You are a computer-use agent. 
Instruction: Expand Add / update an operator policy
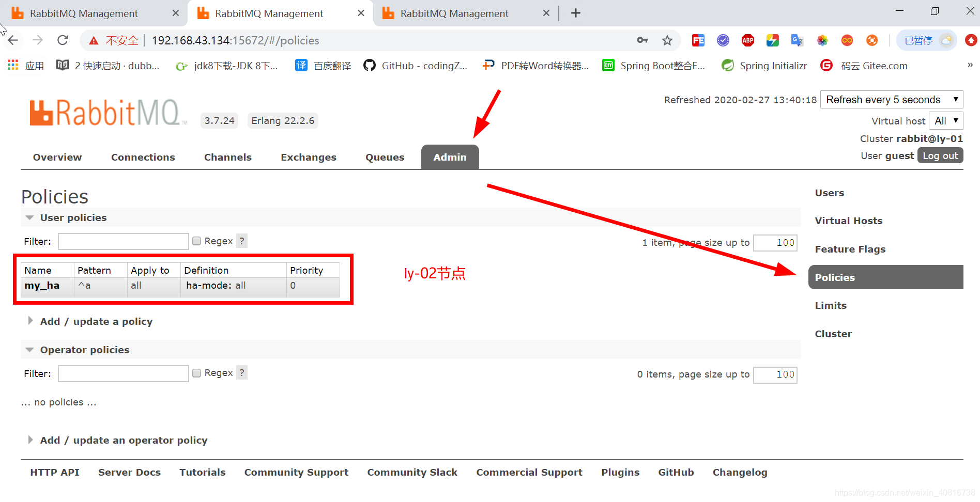tap(124, 440)
